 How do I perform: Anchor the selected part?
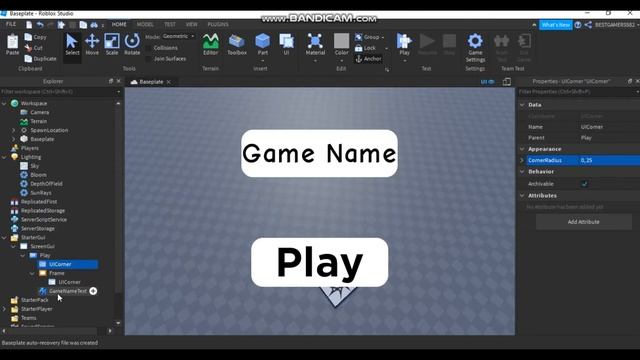coord(369,59)
